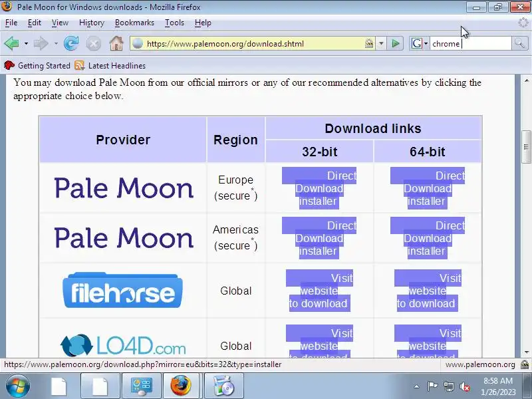Click the Pale Moon logo in Americas row
This screenshot has width=532, height=399.
[x=124, y=238]
